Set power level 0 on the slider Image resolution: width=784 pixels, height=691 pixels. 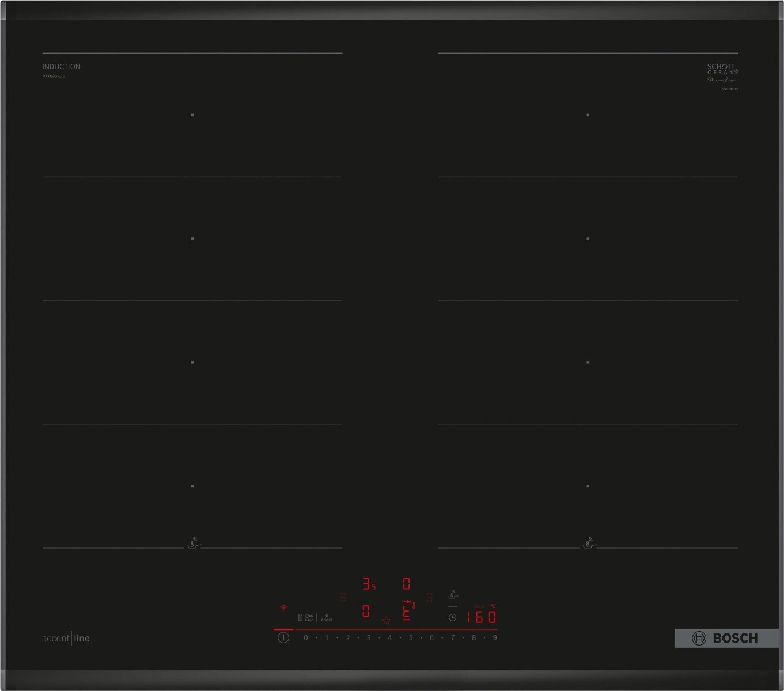tap(306, 637)
